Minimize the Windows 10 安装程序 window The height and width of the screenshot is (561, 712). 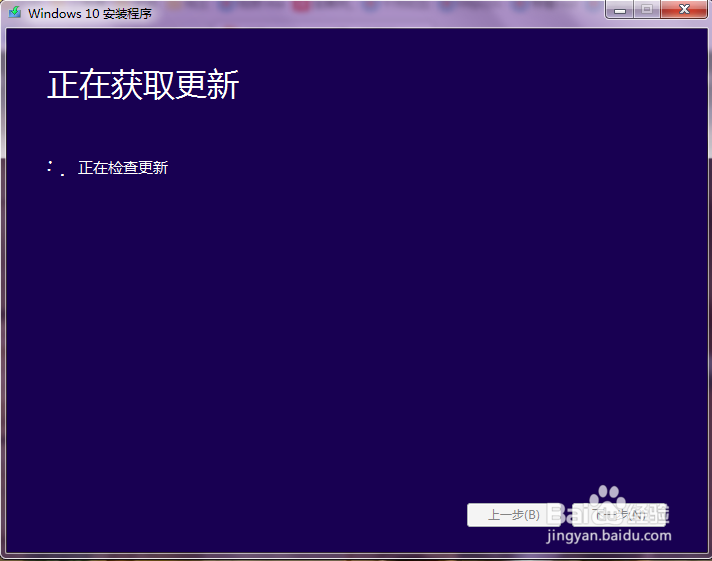(620, 10)
